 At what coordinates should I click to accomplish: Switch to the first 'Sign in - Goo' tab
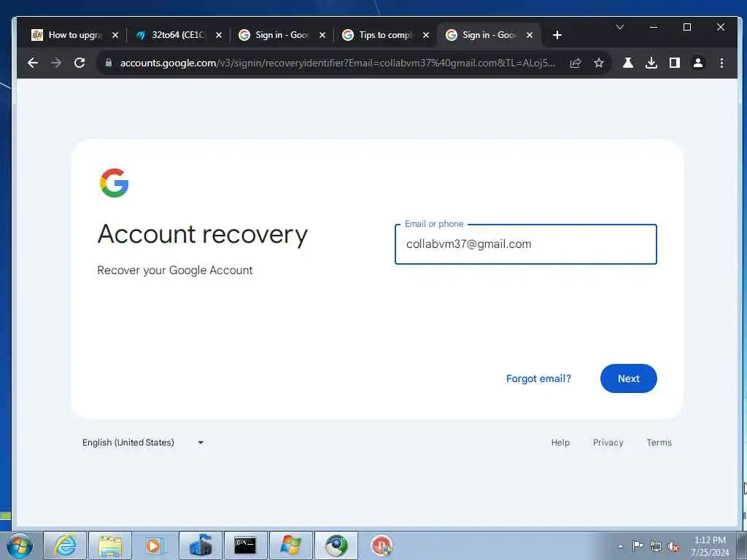click(280, 35)
